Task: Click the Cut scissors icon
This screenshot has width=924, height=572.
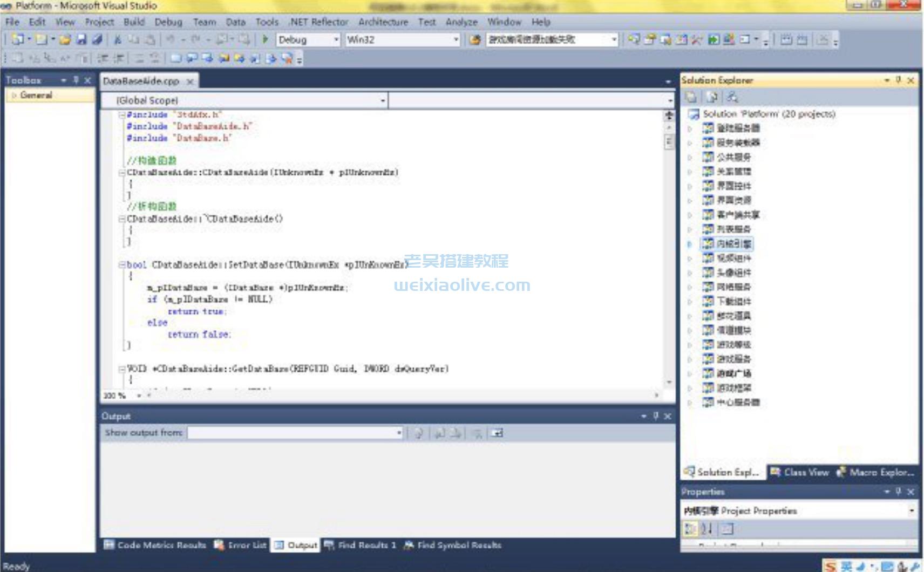Action: tap(118, 39)
